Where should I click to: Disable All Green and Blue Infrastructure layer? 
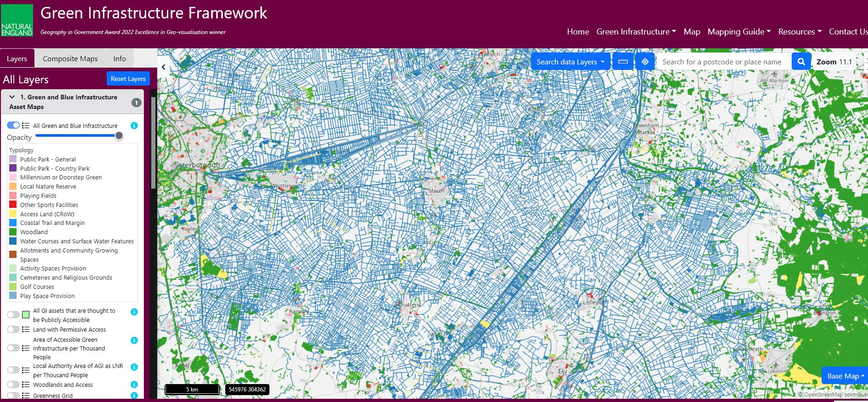(13, 125)
